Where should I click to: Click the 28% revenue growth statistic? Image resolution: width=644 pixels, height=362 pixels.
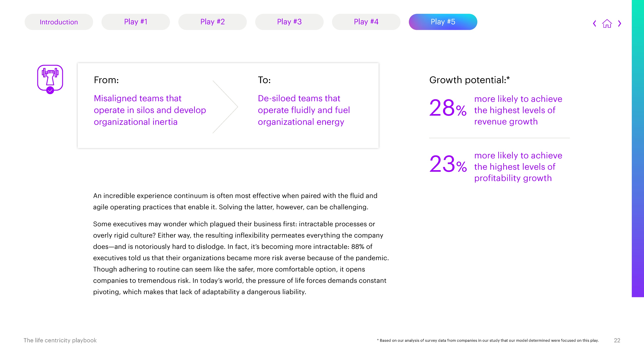tap(496, 110)
